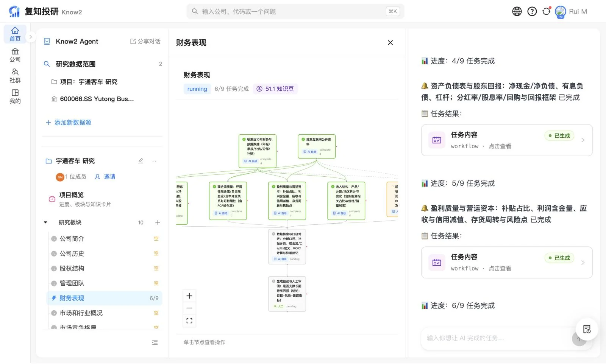Zoom in the workflow graph with plus

(x=189, y=296)
